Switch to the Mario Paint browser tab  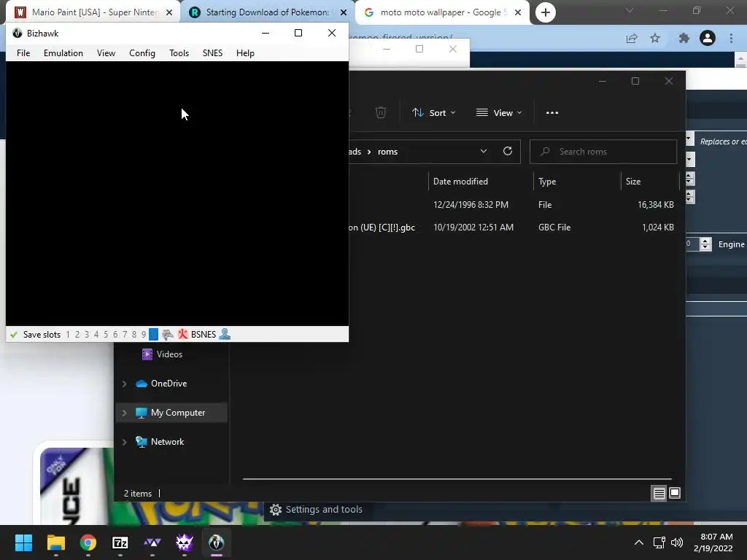click(93, 12)
